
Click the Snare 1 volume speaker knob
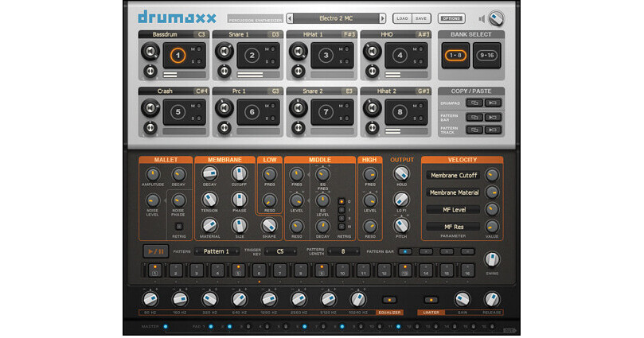tap(224, 52)
